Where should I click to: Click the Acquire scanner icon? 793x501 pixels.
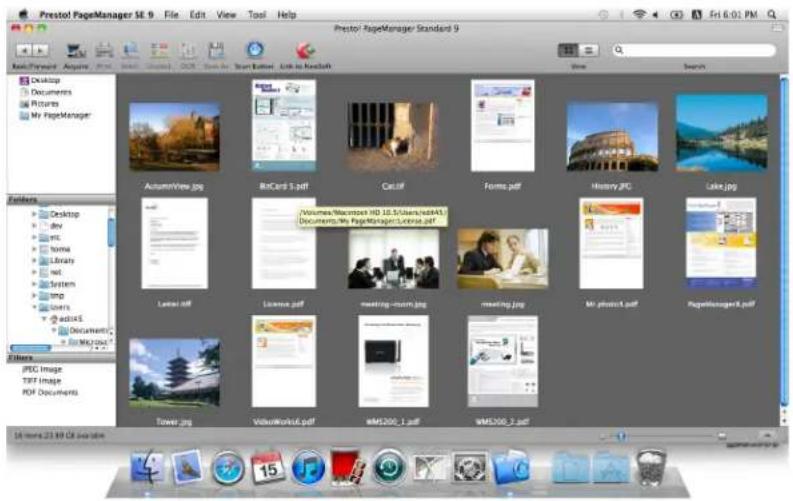76,51
